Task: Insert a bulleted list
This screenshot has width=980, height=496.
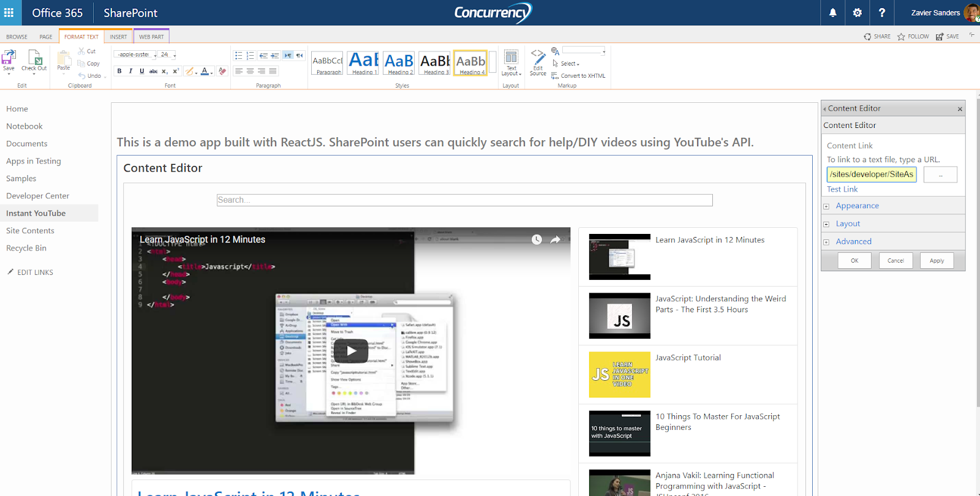Action: click(x=239, y=56)
